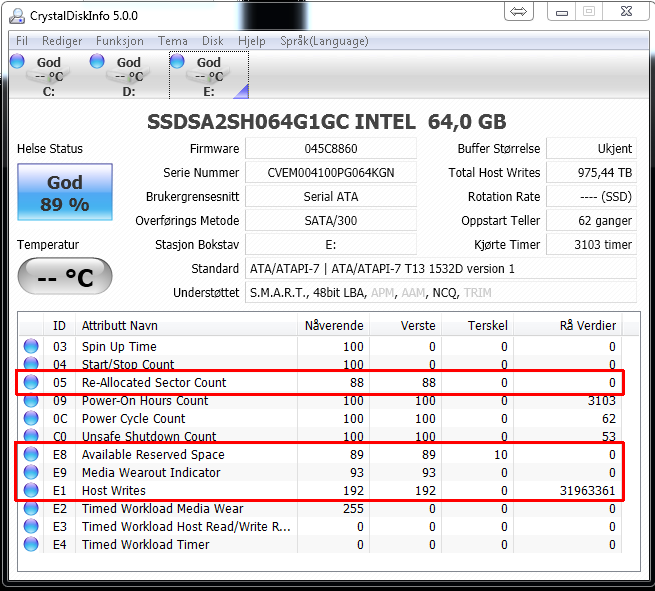This screenshot has width=655, height=591.
Task: Click the 62 ganger power-on count value
Action: [592, 221]
